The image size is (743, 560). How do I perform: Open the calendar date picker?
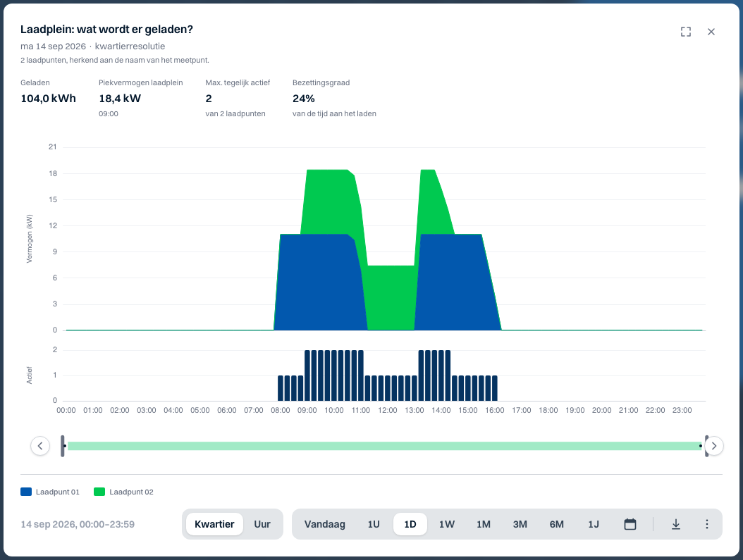click(630, 524)
